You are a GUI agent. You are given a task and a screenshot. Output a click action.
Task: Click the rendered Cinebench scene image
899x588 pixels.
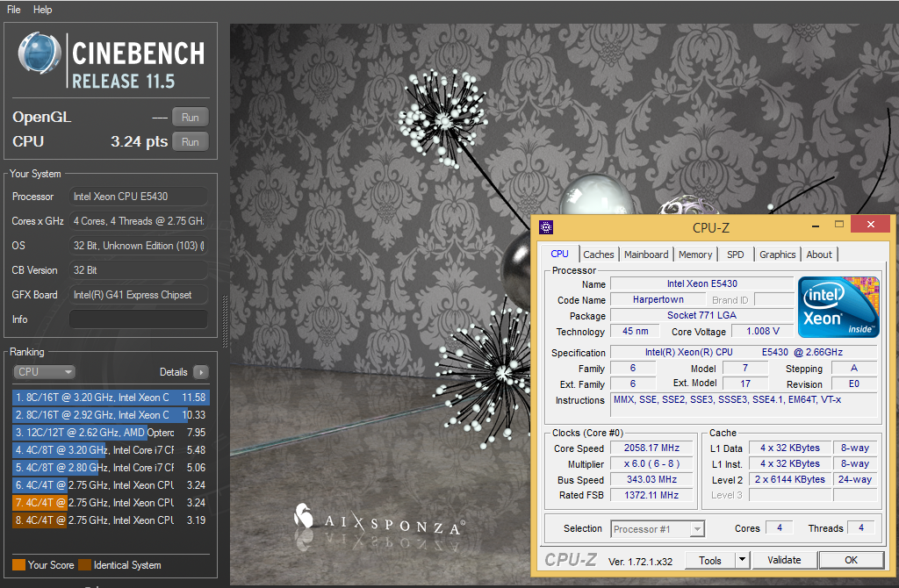point(565,304)
